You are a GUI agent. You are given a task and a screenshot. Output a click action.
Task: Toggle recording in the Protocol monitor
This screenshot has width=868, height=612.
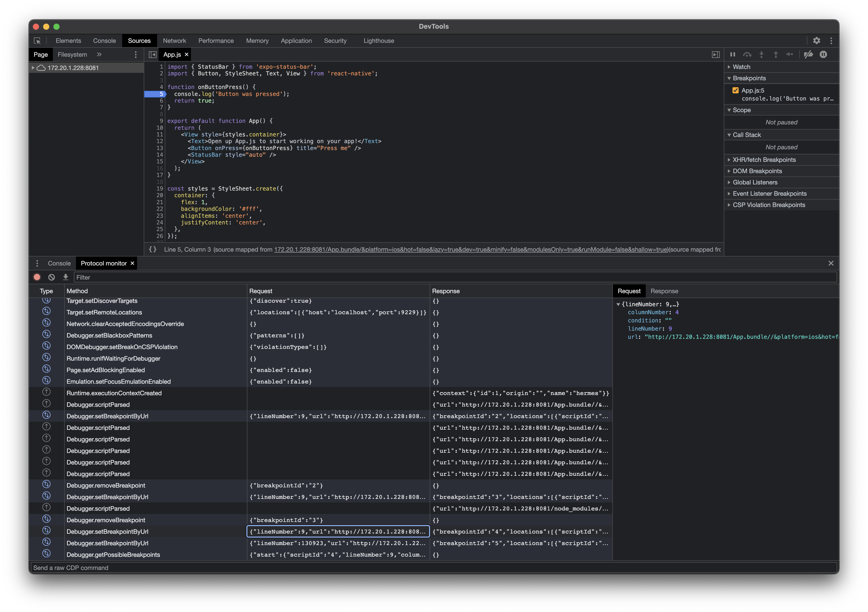pyautogui.click(x=37, y=277)
